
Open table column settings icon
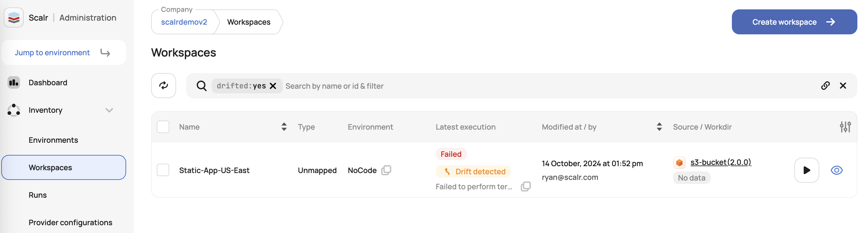coord(845,127)
